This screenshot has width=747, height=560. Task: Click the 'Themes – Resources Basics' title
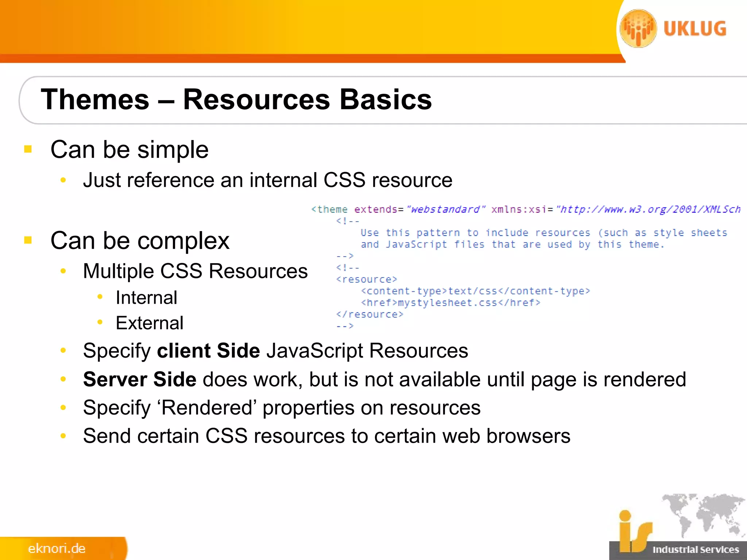point(236,99)
